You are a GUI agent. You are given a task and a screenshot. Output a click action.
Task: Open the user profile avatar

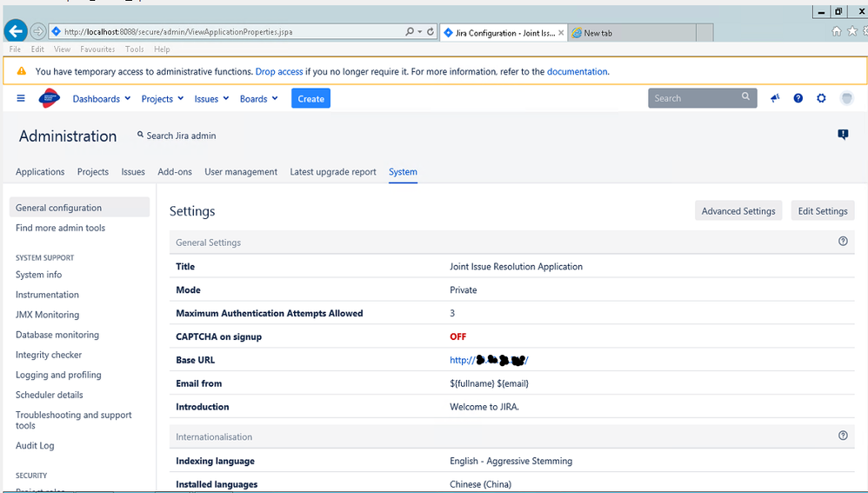[x=846, y=98]
